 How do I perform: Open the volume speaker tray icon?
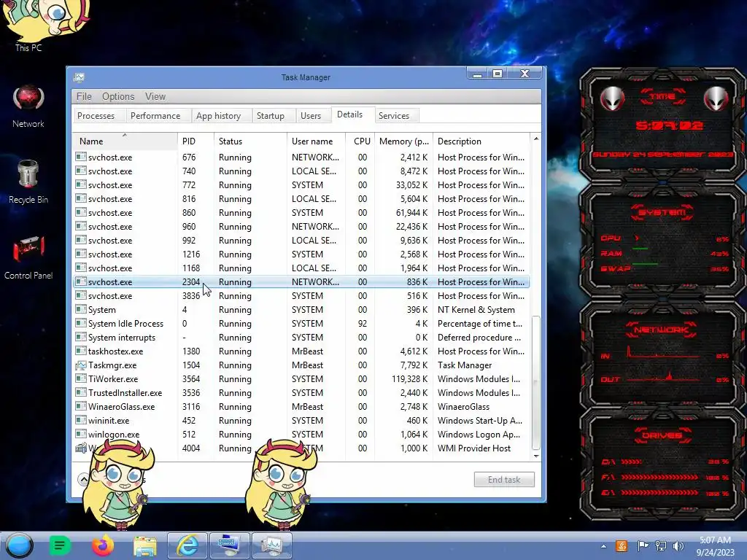click(x=678, y=546)
